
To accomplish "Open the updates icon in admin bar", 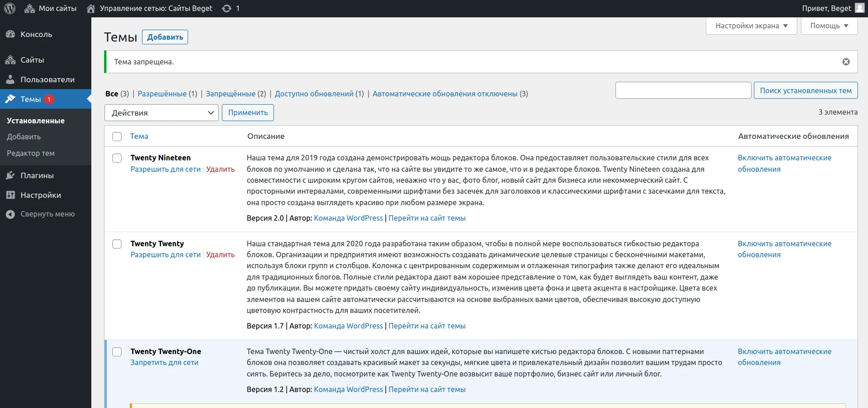I will tap(227, 8).
